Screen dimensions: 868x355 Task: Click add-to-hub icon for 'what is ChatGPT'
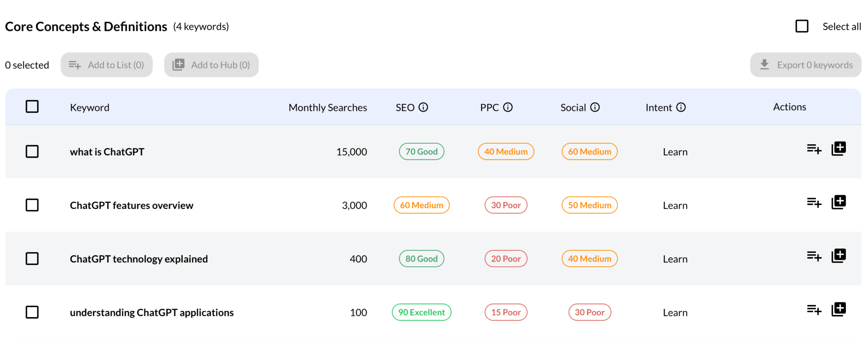click(838, 149)
